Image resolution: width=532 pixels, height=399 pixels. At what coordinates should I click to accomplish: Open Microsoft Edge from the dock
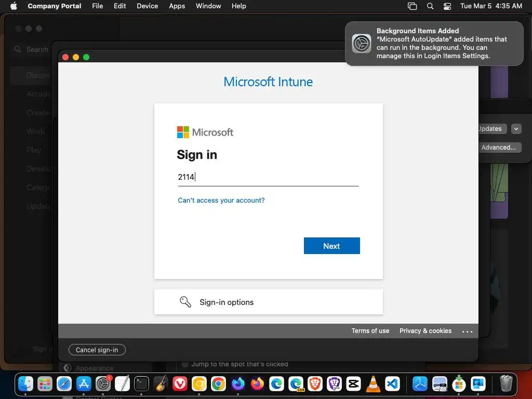[x=276, y=384]
